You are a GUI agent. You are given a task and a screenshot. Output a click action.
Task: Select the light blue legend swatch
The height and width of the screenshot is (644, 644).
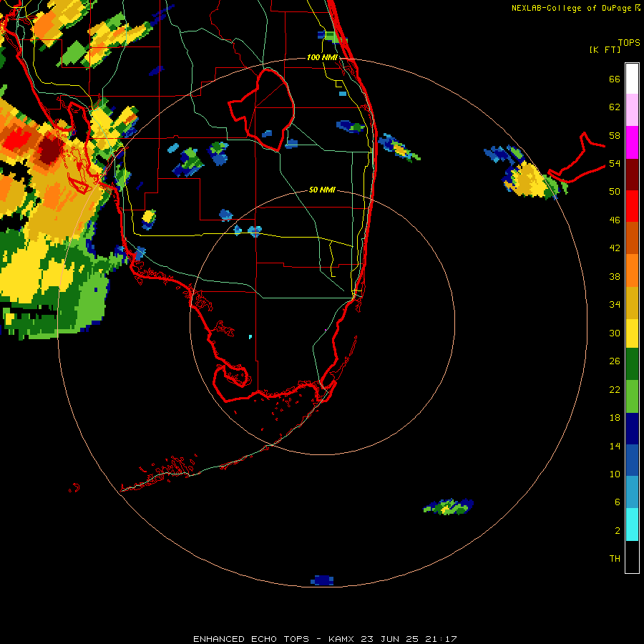(x=632, y=492)
